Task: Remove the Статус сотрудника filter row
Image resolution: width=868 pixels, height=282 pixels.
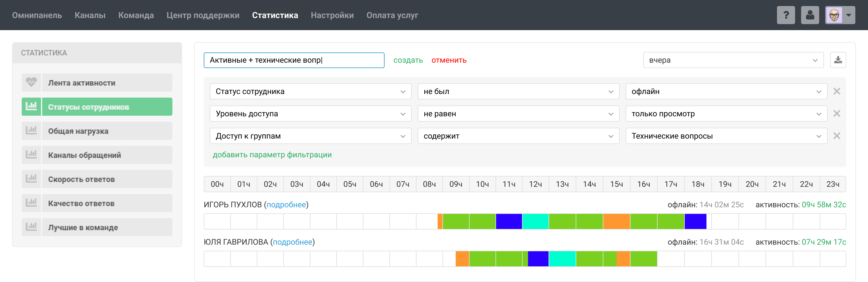Action: (837, 91)
